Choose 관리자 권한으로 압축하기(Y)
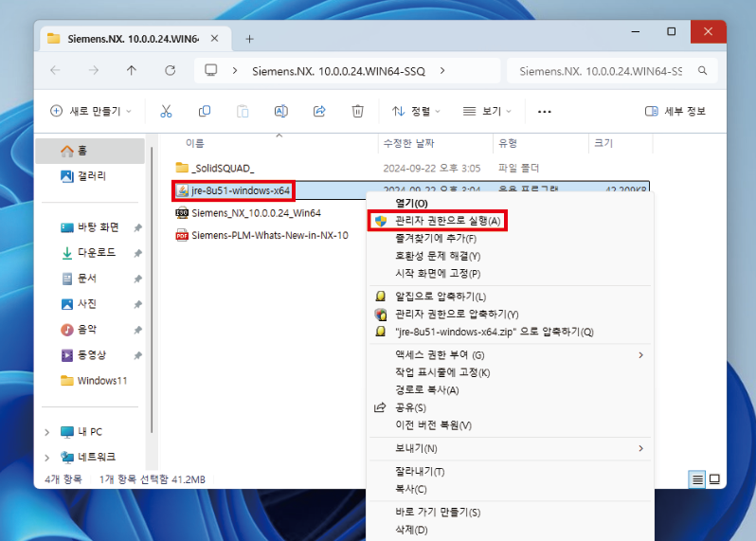This screenshot has width=756, height=541. click(x=510, y=315)
